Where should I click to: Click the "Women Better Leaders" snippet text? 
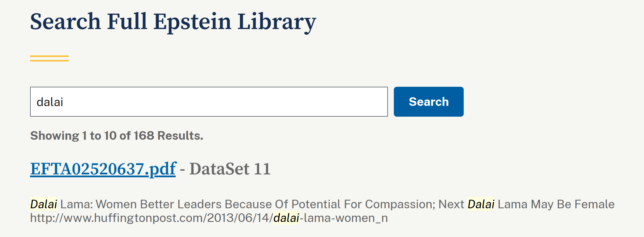[x=158, y=204]
